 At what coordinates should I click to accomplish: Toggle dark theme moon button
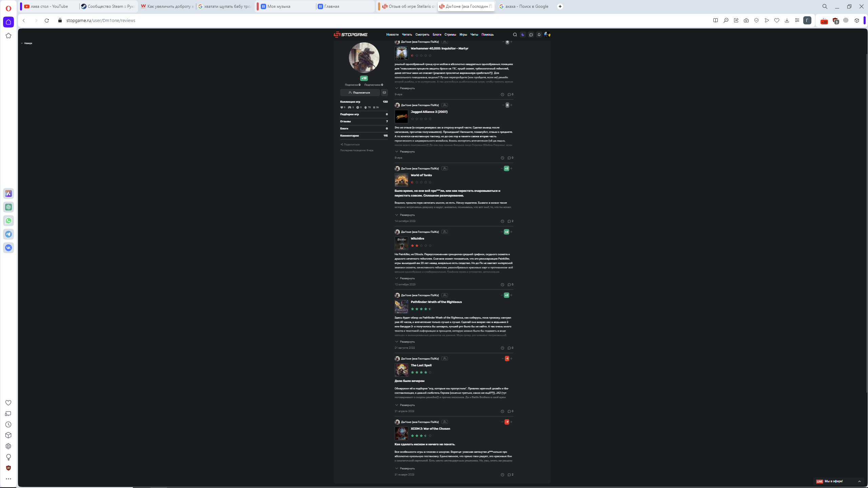523,35
